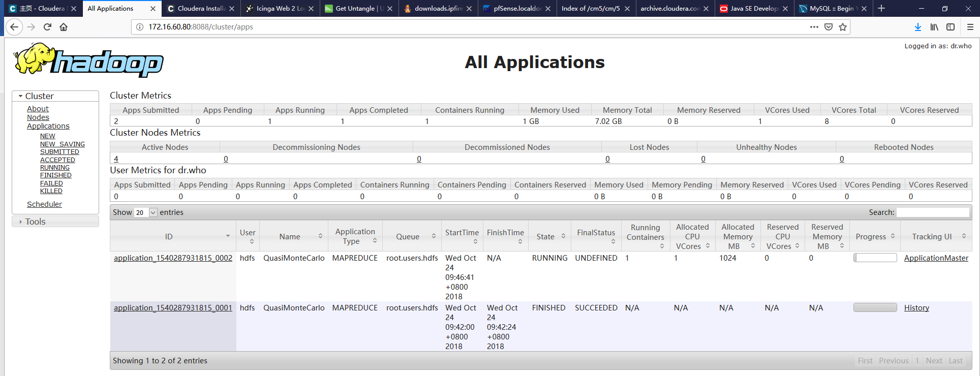Open the Nodes link in sidebar

tap(38, 117)
